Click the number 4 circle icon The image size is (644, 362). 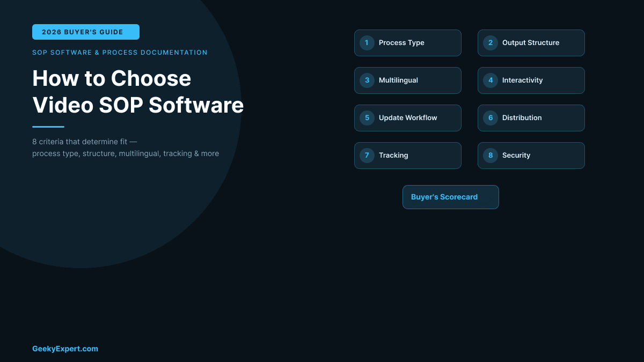[x=491, y=80]
